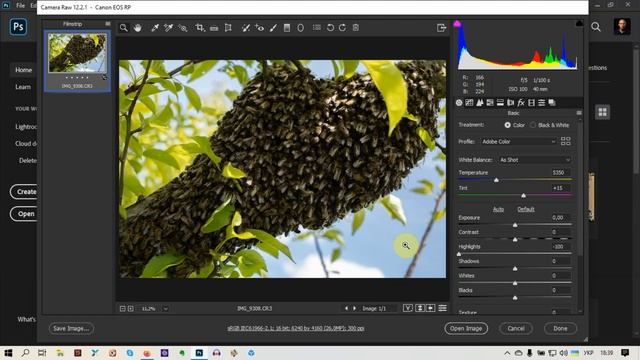
Task: Open workflow options link below image
Action: tap(296, 328)
